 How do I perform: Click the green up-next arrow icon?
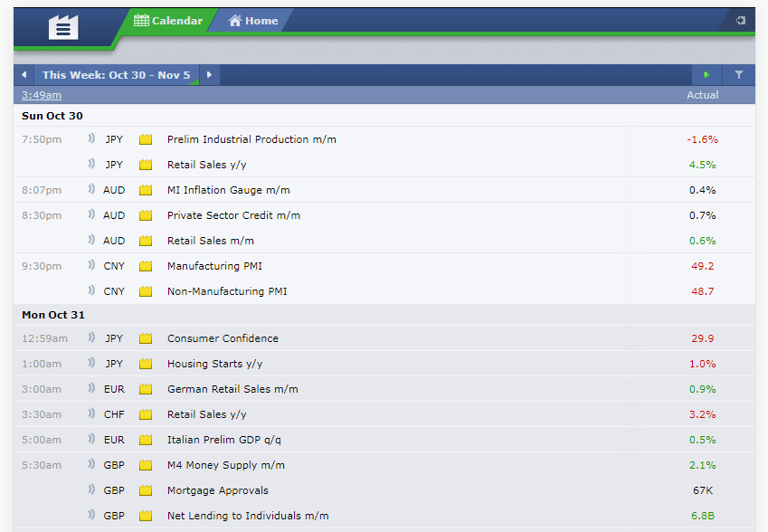point(706,75)
